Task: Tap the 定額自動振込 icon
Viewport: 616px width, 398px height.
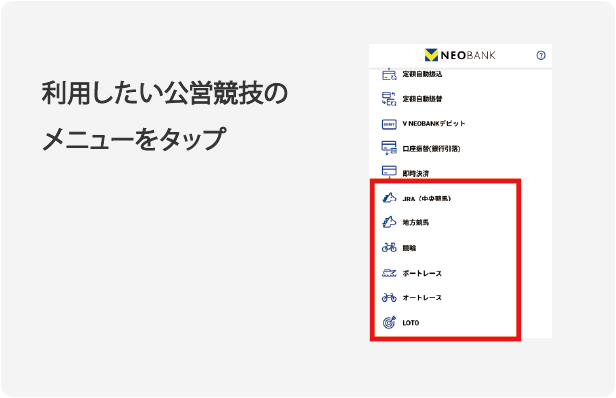Action: [x=389, y=74]
